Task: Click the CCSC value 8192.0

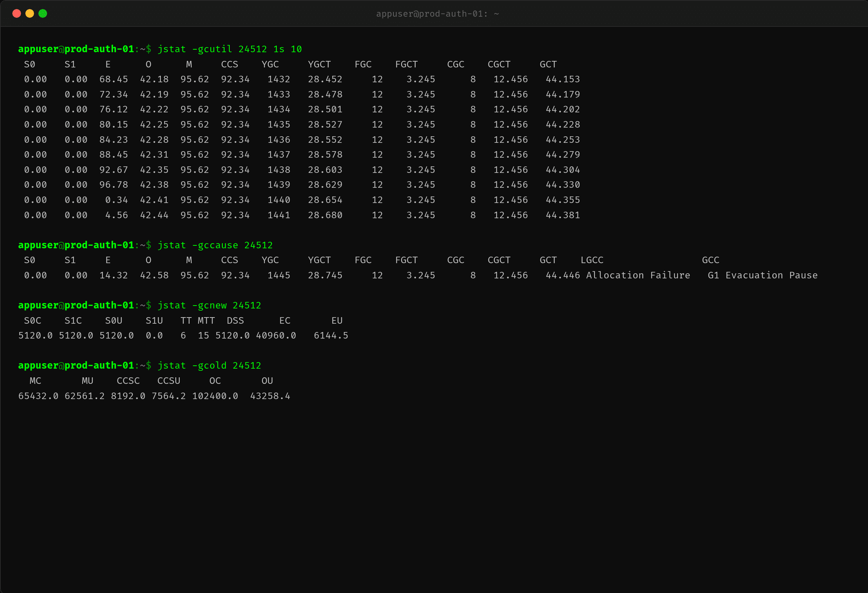Action: pyautogui.click(x=128, y=396)
